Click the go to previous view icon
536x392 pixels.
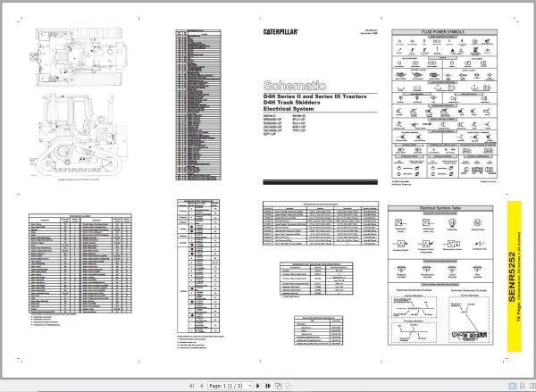279,386
